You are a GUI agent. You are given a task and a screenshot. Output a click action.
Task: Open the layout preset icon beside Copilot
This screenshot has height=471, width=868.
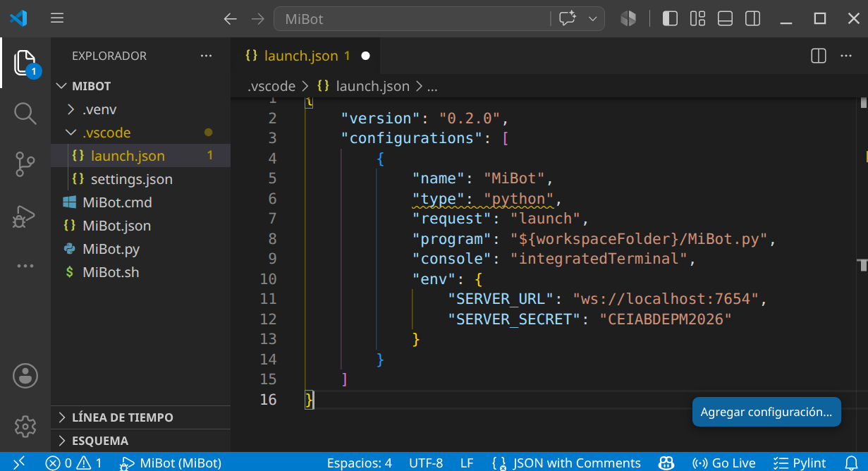click(x=628, y=19)
